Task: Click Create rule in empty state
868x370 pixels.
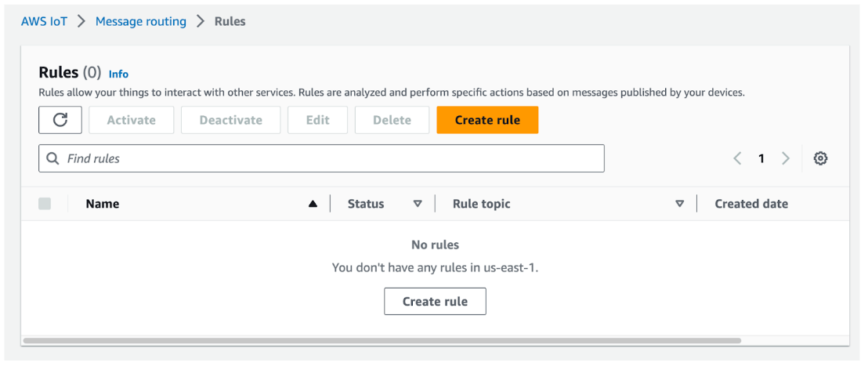Action: 435,301
